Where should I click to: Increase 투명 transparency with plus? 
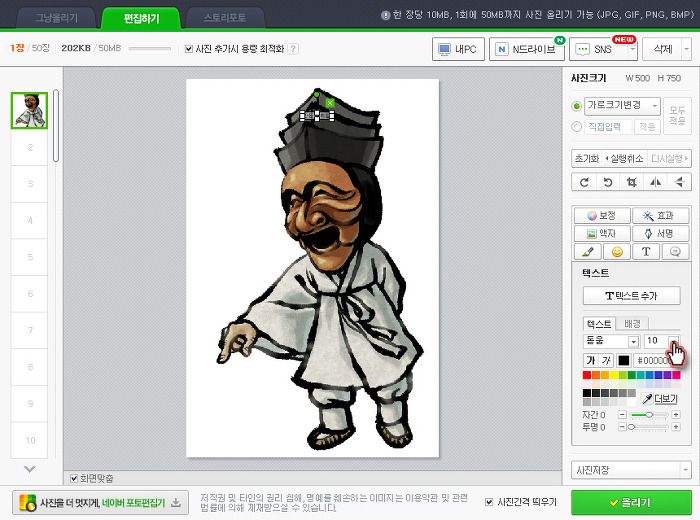(x=676, y=427)
